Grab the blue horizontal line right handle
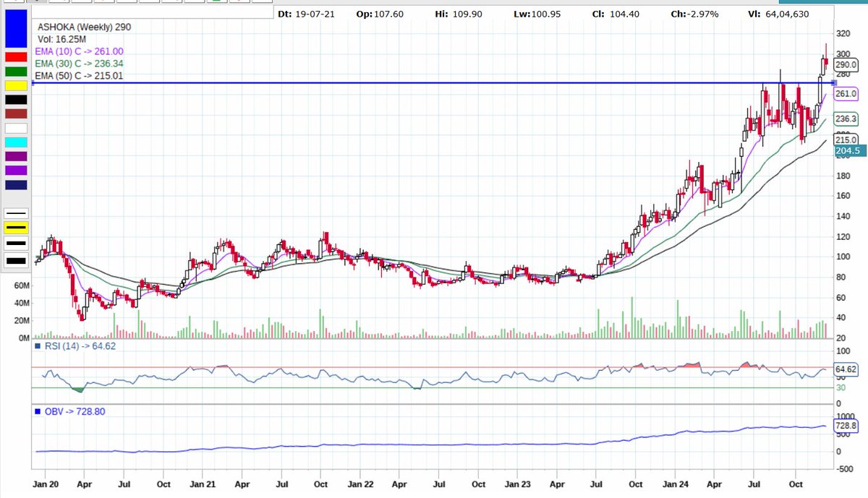The width and height of the screenshot is (868, 498). [834, 83]
